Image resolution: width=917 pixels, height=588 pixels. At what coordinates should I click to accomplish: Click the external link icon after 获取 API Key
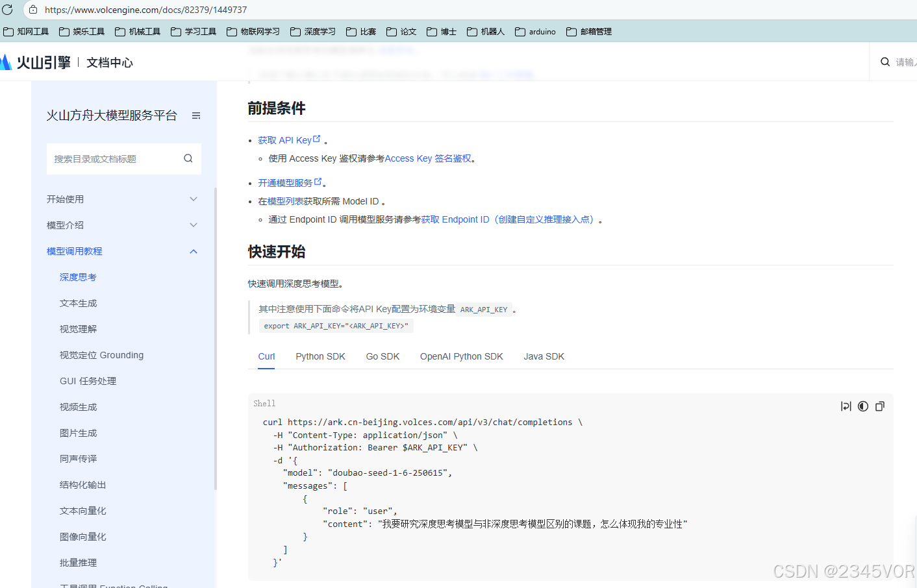point(317,139)
